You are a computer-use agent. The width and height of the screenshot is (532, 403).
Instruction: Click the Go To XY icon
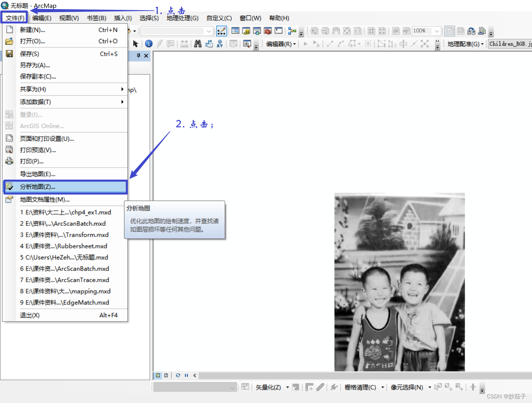(x=220, y=44)
